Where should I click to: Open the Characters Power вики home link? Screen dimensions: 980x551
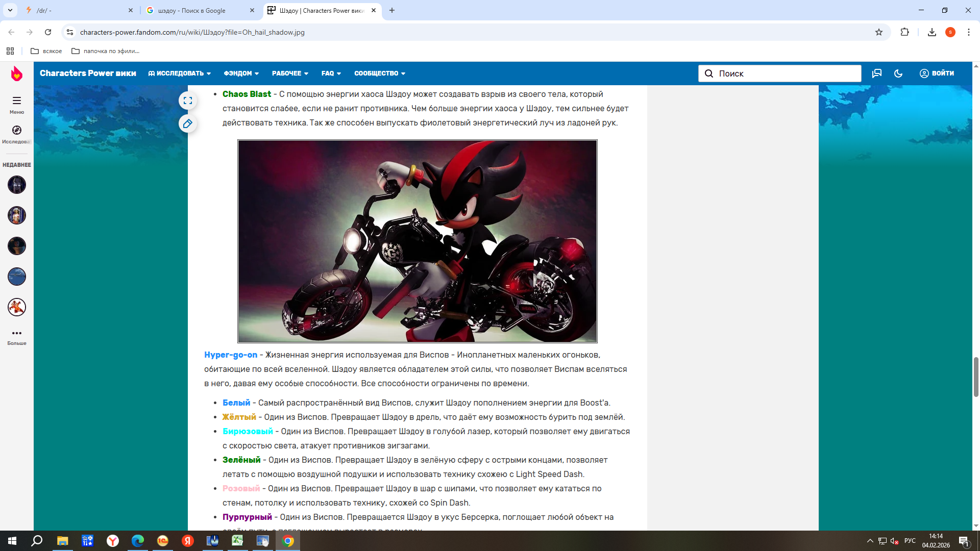coord(88,73)
